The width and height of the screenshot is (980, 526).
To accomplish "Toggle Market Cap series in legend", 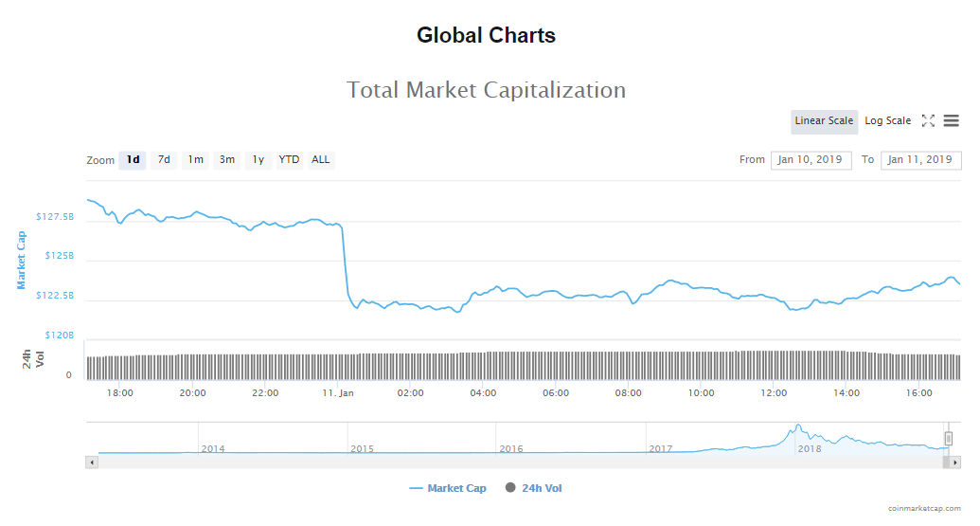I will [x=448, y=488].
